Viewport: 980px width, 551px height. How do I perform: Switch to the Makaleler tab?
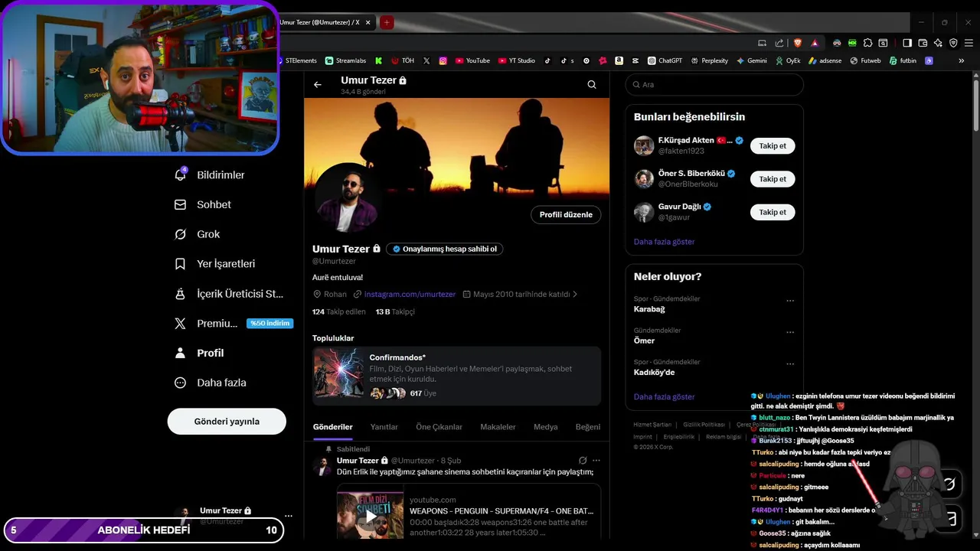click(x=498, y=427)
